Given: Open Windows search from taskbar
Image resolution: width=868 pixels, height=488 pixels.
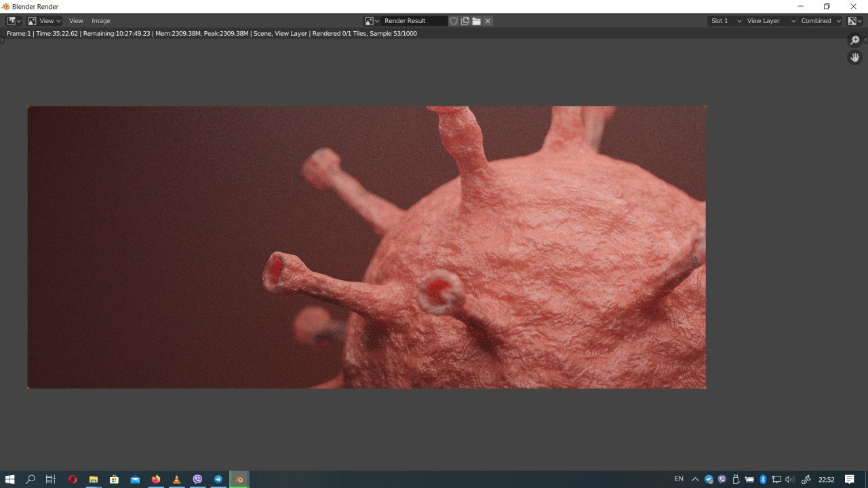Looking at the screenshot, I should click(31, 479).
